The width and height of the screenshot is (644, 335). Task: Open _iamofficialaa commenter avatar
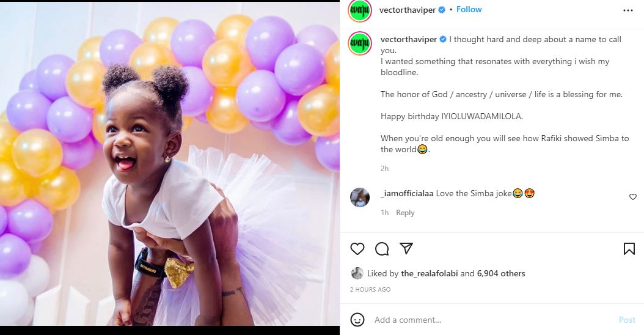coord(360,197)
